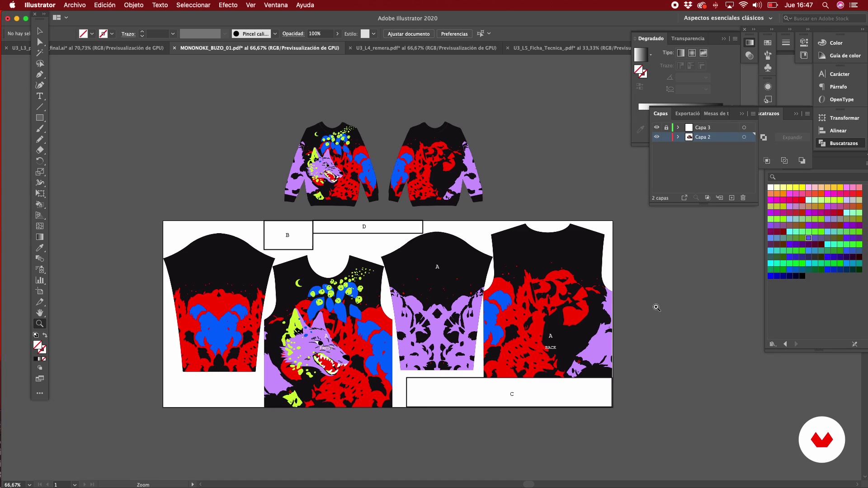Click target circle of Capa 2
The height and width of the screenshot is (488, 868).
744,137
